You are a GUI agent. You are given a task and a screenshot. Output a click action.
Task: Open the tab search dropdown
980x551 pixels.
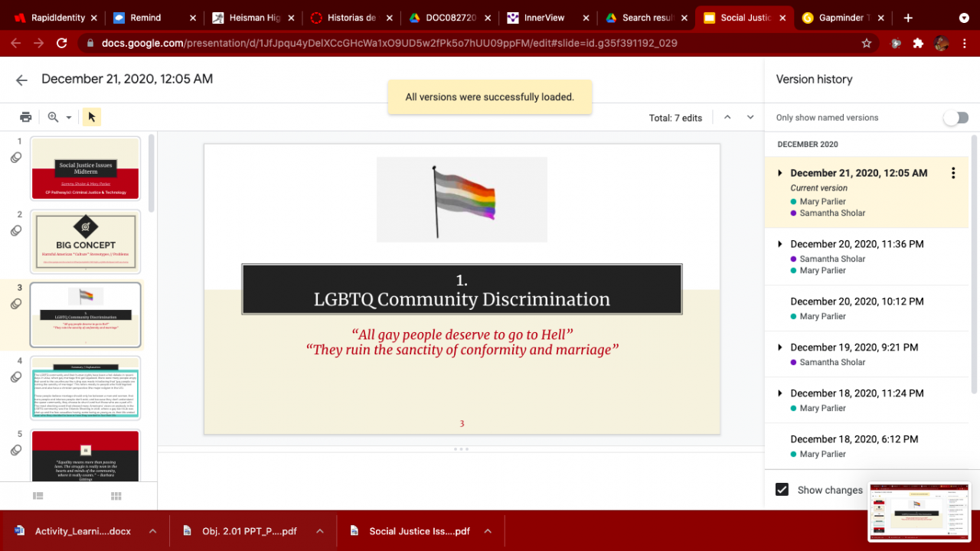pos(963,18)
